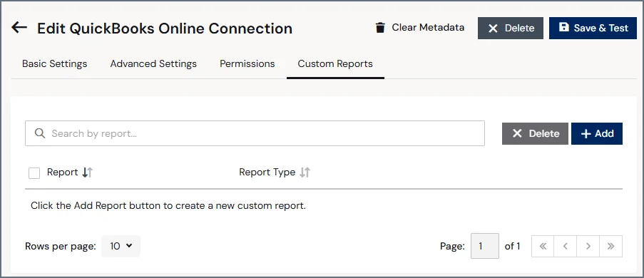This screenshot has height=278, width=644.
Task: Go to last page of reports
Action: point(610,247)
